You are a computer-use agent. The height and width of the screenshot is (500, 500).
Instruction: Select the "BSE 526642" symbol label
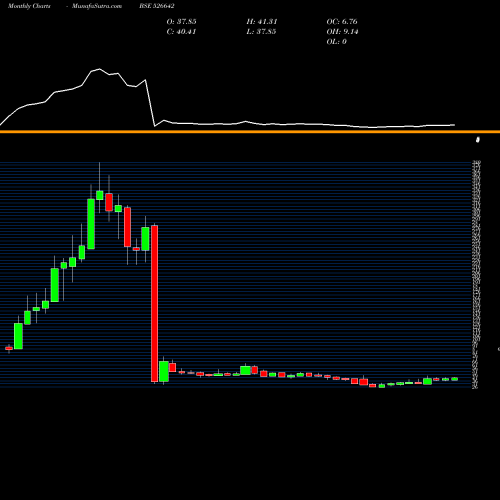pyautogui.click(x=157, y=6)
